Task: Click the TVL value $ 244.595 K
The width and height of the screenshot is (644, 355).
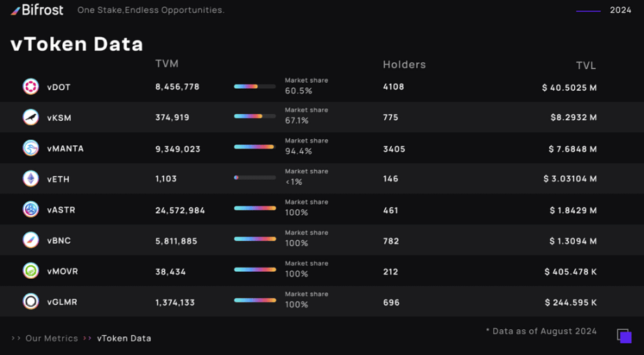Action: pos(571,303)
